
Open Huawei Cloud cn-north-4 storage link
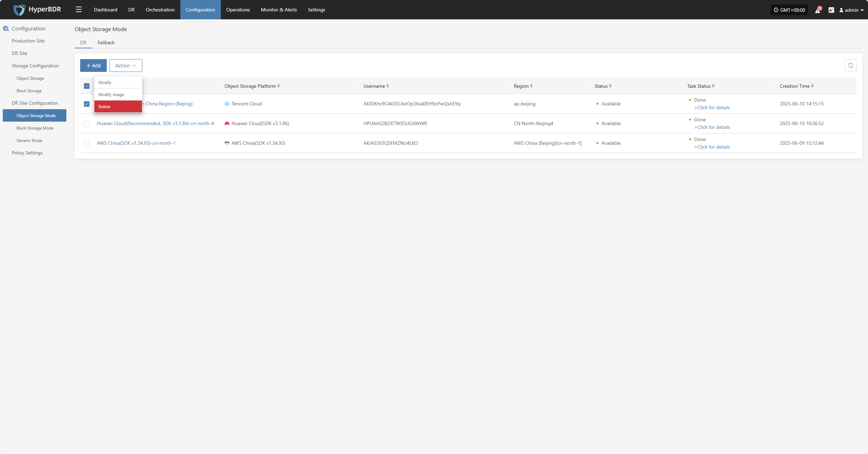155,123
